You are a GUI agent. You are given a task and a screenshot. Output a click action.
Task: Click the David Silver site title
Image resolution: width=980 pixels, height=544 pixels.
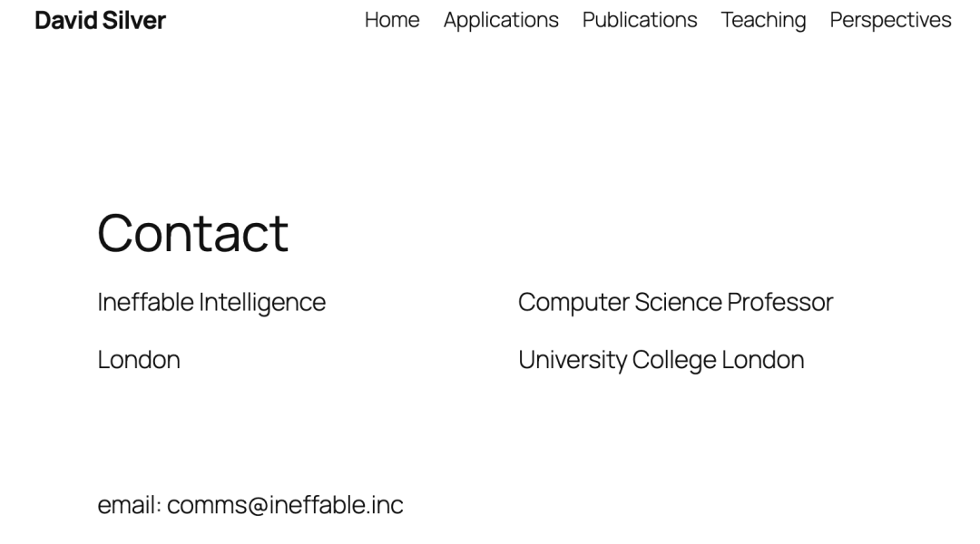pyautogui.click(x=100, y=20)
